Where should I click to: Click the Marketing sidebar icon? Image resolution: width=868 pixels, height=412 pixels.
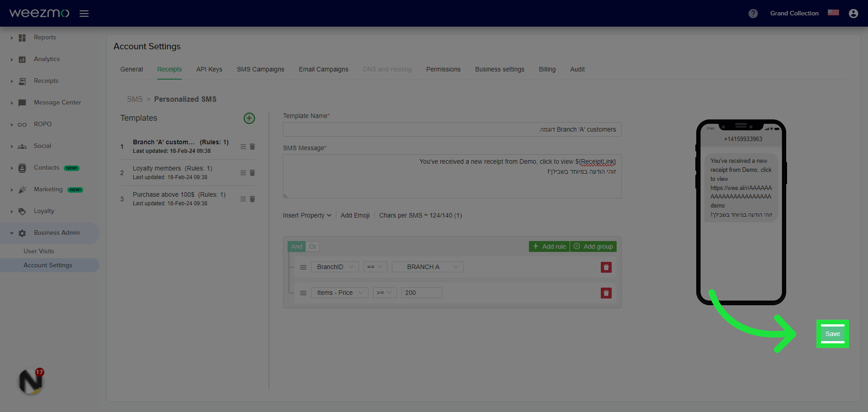[x=22, y=190]
